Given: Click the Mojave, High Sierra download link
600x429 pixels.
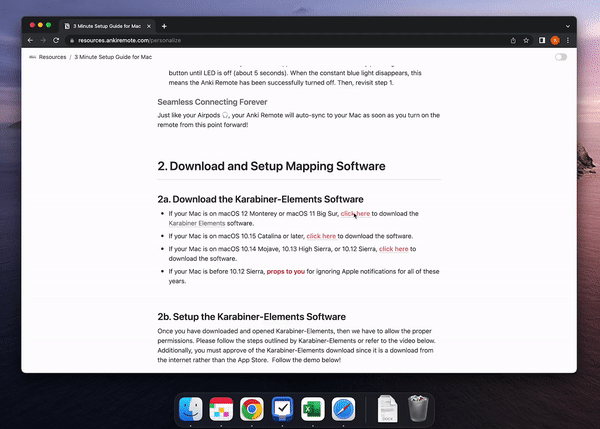Looking at the screenshot, I should pos(393,249).
